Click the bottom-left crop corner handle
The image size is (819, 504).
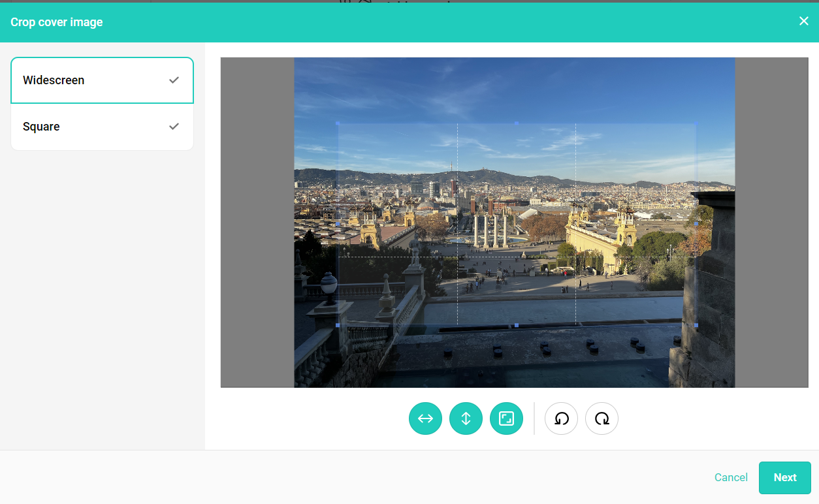pos(338,325)
